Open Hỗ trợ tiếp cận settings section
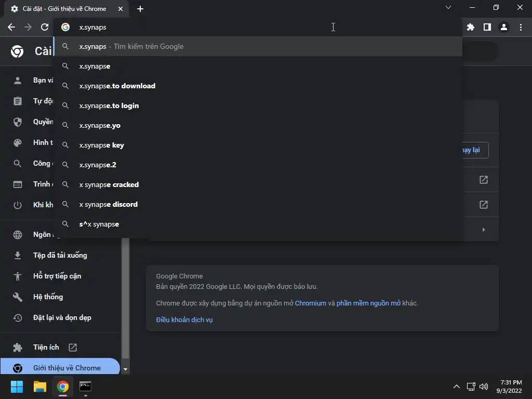532x399 pixels. tap(60, 276)
